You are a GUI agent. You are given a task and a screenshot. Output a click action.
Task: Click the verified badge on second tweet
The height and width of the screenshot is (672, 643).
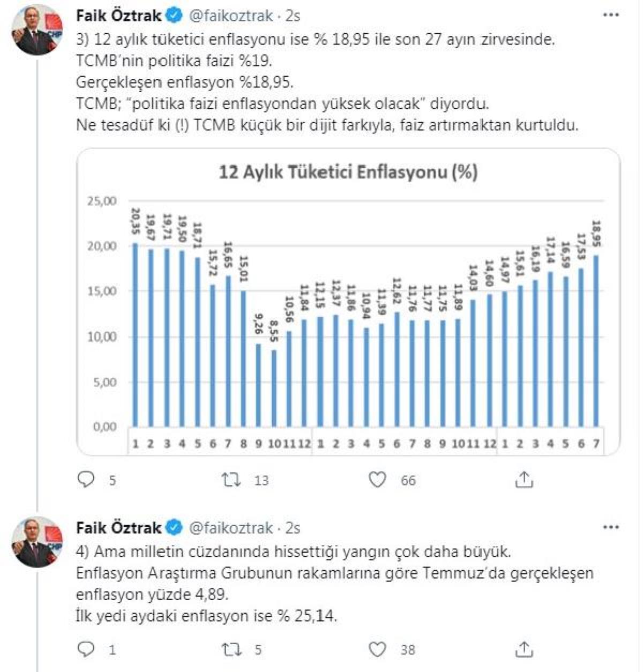[x=174, y=528]
